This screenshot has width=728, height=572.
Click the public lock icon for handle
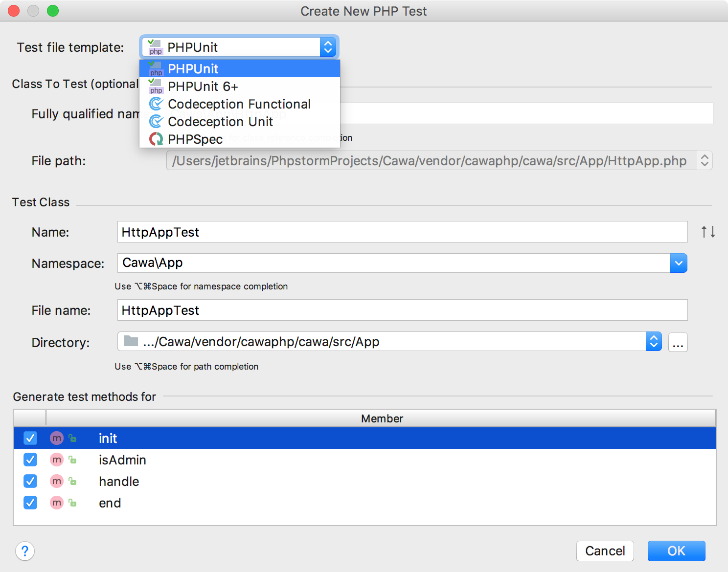[x=72, y=481]
